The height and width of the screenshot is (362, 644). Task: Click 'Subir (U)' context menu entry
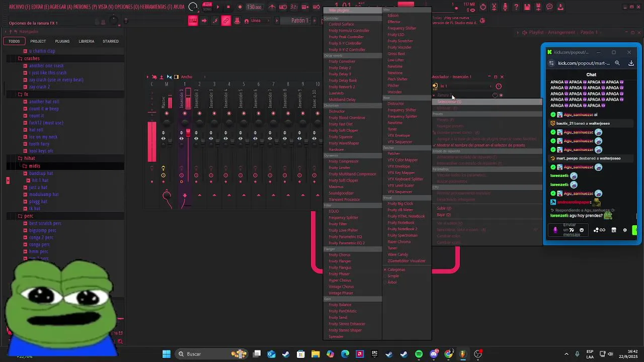(444, 208)
